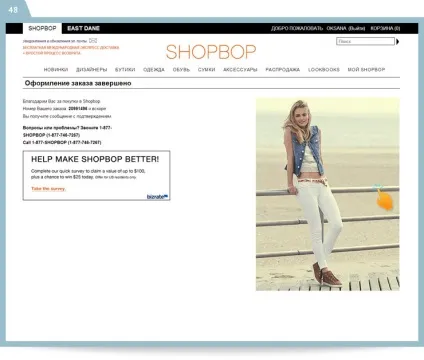Click the large SHOPBOP logo
This screenshot has width=424, height=360.
[211, 52]
